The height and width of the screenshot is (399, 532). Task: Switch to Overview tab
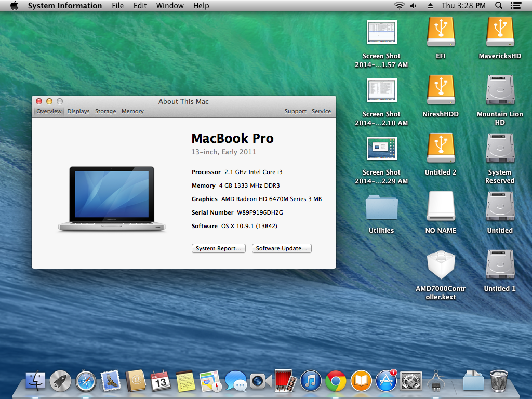(x=49, y=111)
